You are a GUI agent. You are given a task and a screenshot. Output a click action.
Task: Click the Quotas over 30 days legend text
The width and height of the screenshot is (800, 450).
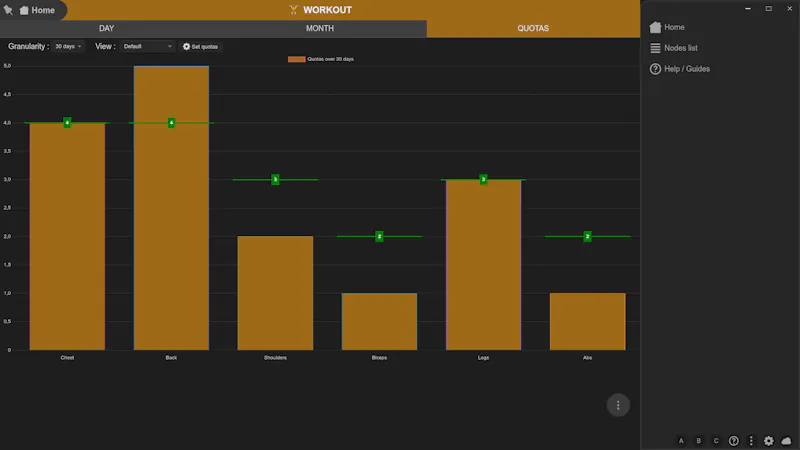331,59
